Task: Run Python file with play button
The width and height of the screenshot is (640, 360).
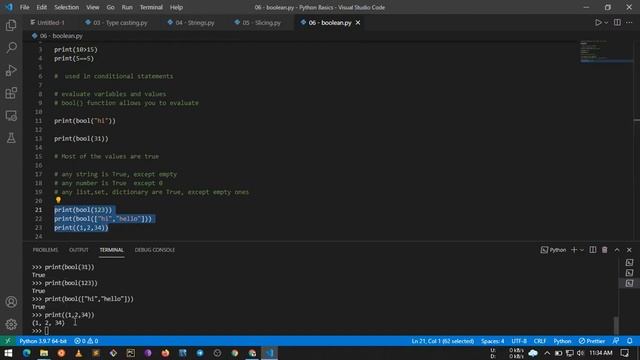Action: [598, 22]
